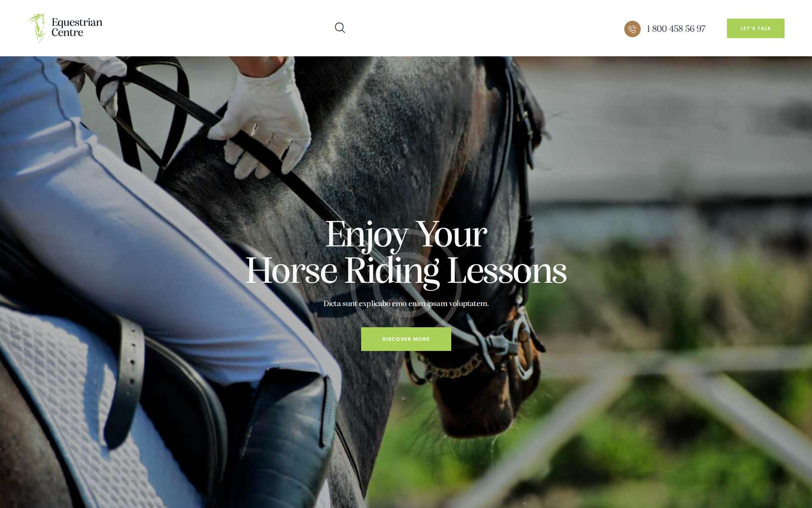Select the DISCOVER MORE button

pos(406,339)
